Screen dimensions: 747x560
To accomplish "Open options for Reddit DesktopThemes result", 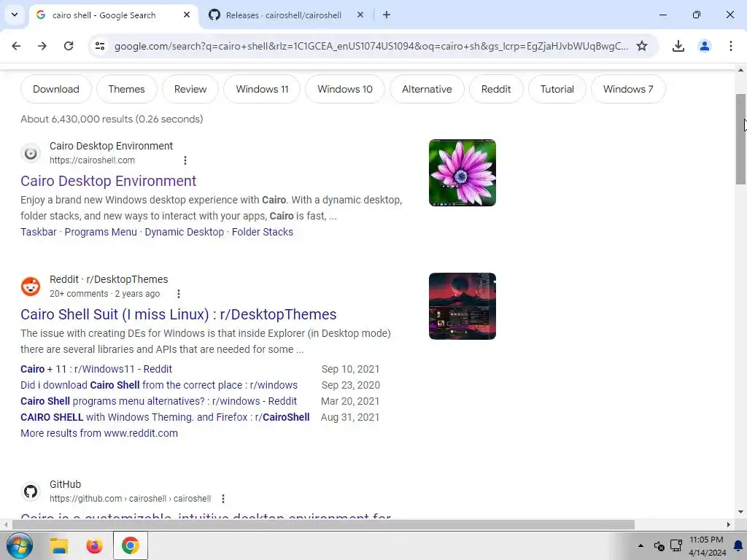I will coord(179,294).
